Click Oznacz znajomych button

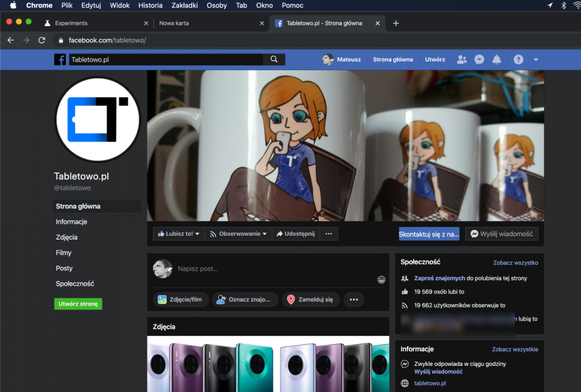pos(245,300)
